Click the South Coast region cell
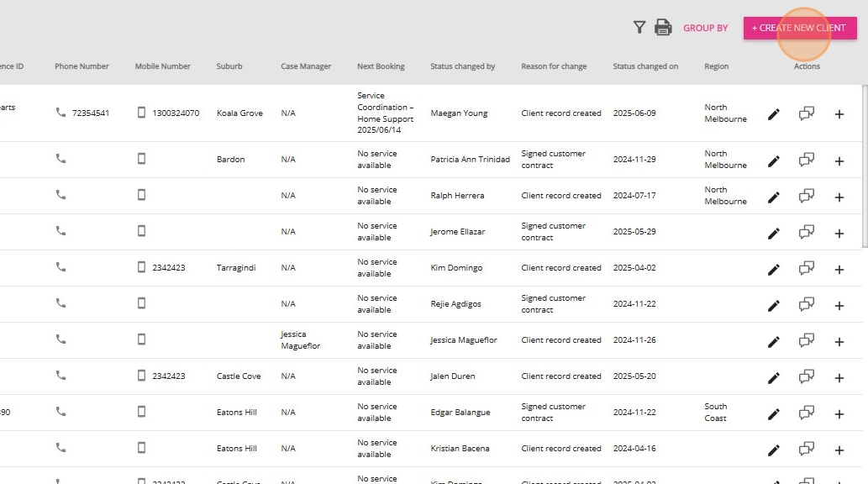Screen dimensions: 868x484 pyautogui.click(x=716, y=412)
